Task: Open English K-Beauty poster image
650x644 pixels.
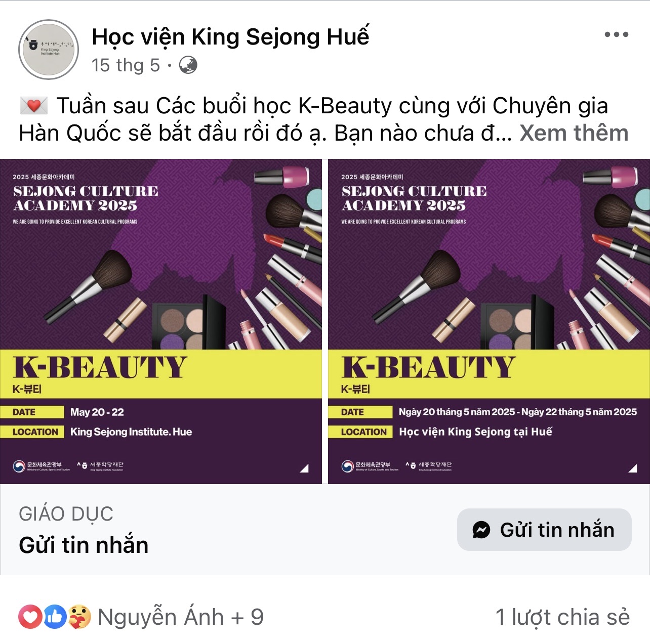Action: point(161,322)
